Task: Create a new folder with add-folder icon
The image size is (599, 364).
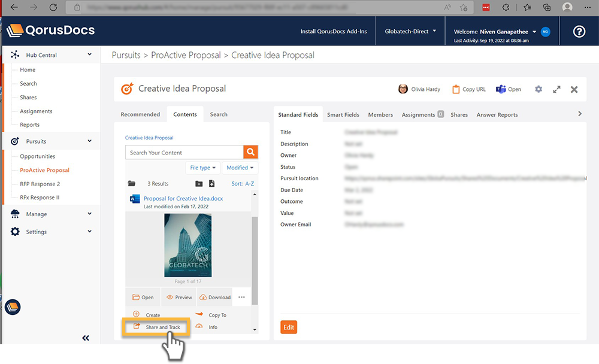Action: point(199,184)
